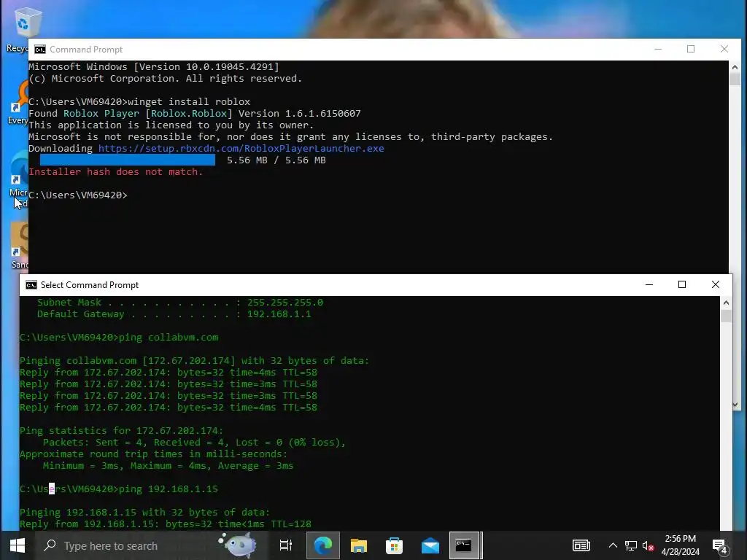Open the RobloxPlayerLauncher.exe download link
The height and width of the screenshot is (560, 747).
click(x=241, y=149)
